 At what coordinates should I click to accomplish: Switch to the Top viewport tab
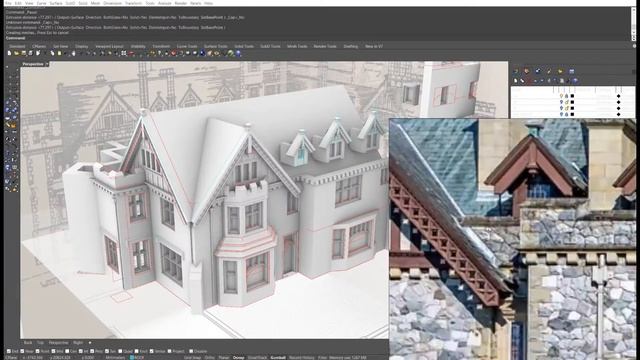tap(40, 342)
